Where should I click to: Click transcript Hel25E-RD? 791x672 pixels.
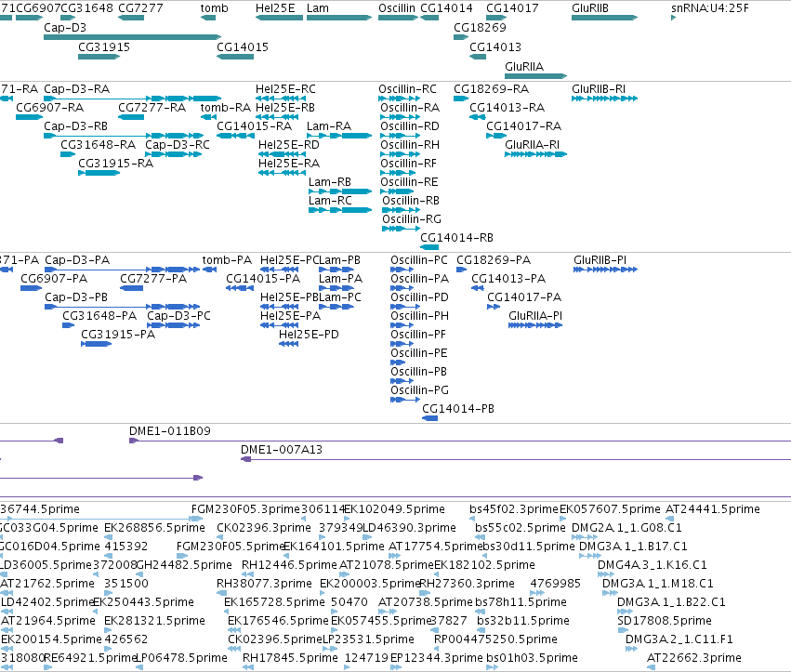[x=282, y=154]
